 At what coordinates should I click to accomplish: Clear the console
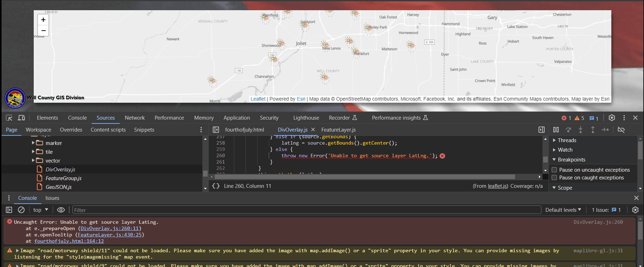pos(21,210)
